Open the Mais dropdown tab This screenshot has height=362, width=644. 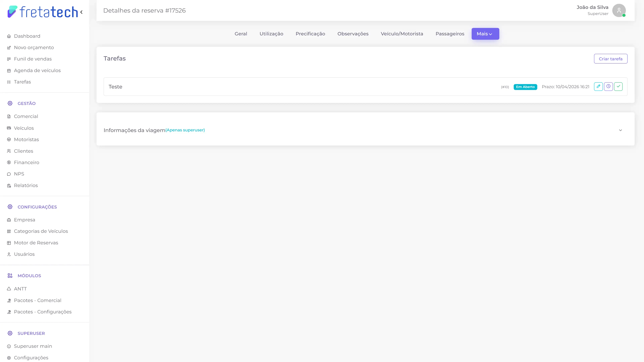pyautogui.click(x=485, y=34)
